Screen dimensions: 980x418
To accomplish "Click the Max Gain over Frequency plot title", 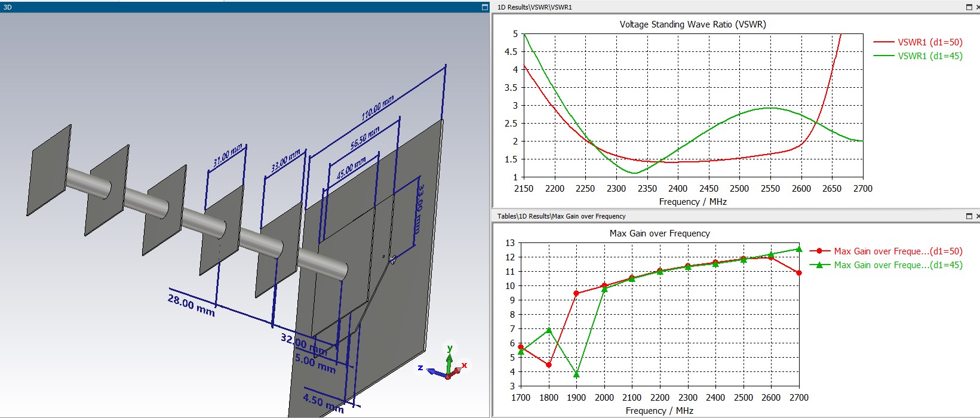I will click(x=659, y=233).
